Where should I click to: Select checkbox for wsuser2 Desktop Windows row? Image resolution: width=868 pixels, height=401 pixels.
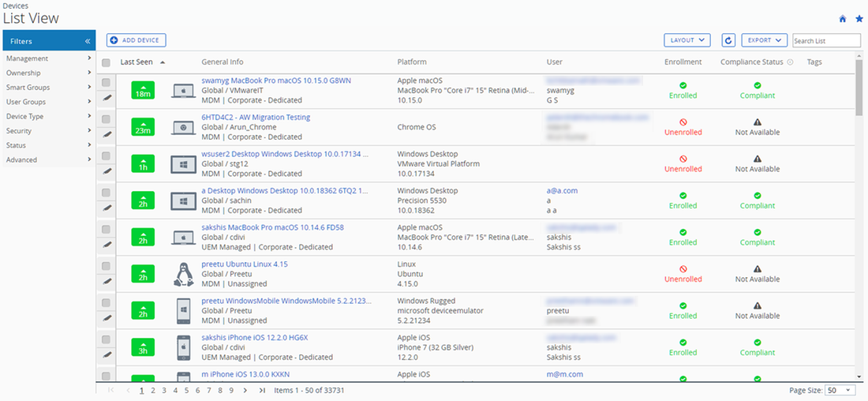[107, 156]
